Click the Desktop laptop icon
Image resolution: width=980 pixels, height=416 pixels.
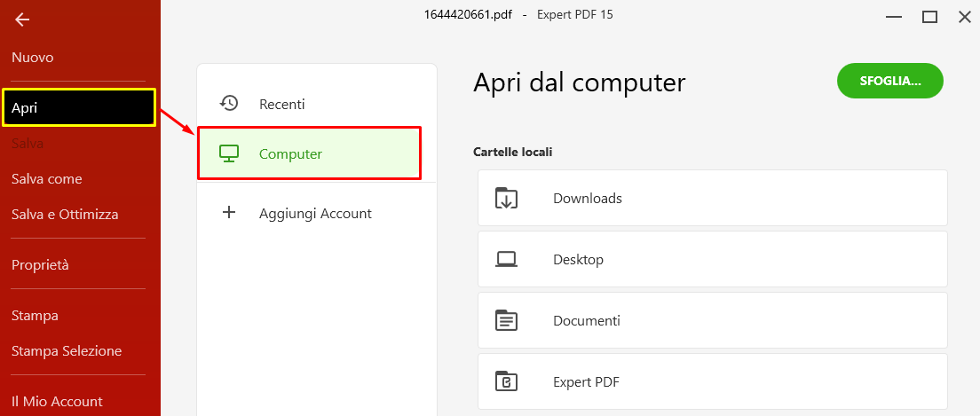click(x=506, y=259)
